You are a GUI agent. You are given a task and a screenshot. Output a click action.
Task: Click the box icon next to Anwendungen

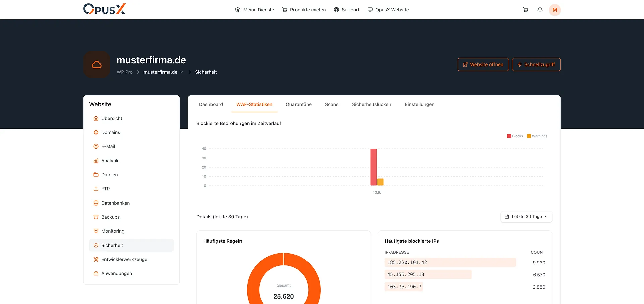tap(96, 273)
